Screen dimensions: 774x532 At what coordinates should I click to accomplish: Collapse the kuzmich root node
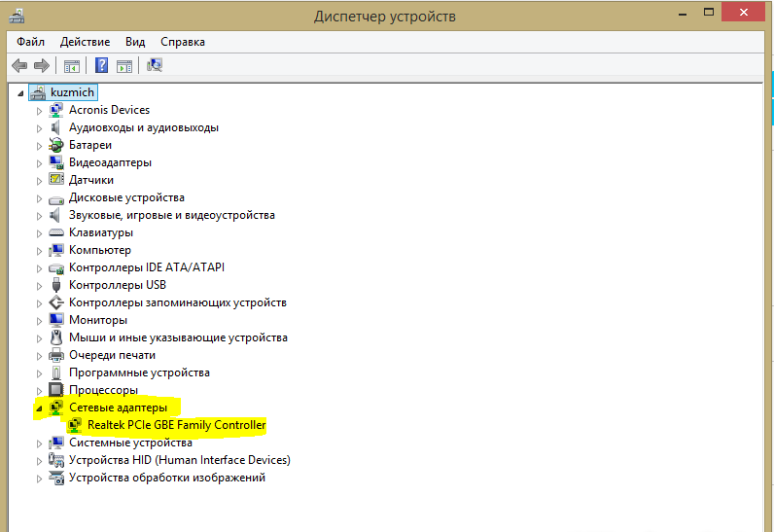[20, 93]
